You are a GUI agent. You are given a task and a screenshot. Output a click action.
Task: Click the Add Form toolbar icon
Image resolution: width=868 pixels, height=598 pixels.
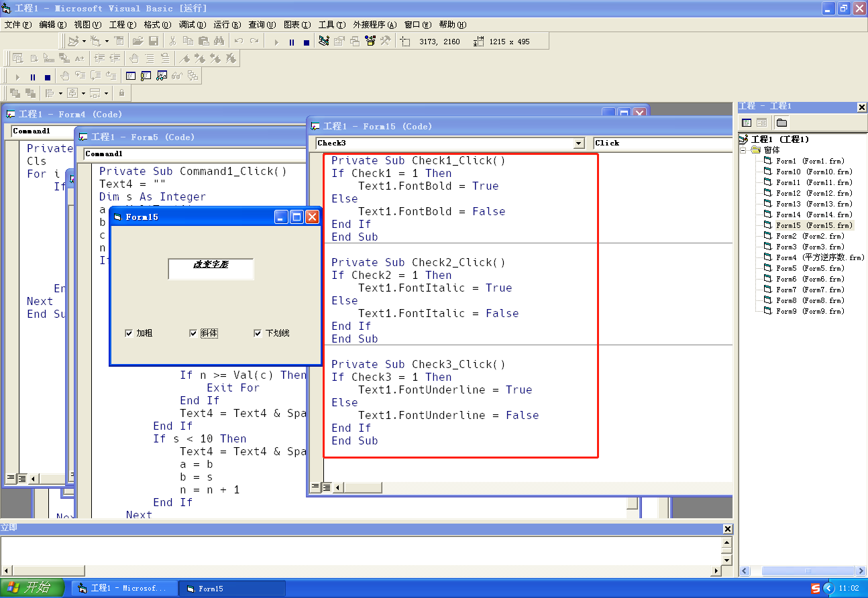95,41
